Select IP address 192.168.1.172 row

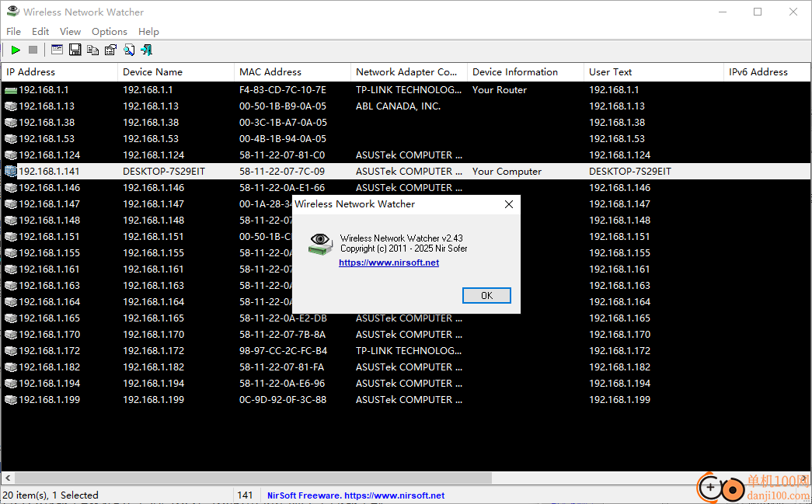pos(49,351)
